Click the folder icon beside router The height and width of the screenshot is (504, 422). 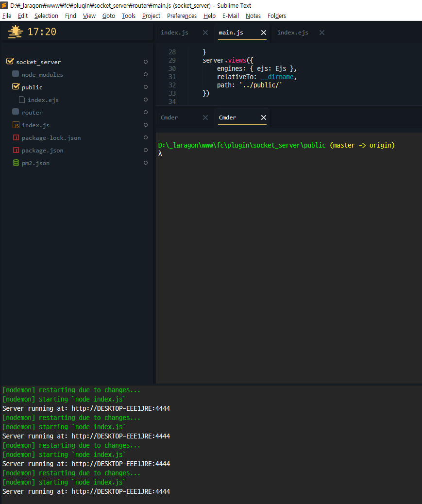15,112
